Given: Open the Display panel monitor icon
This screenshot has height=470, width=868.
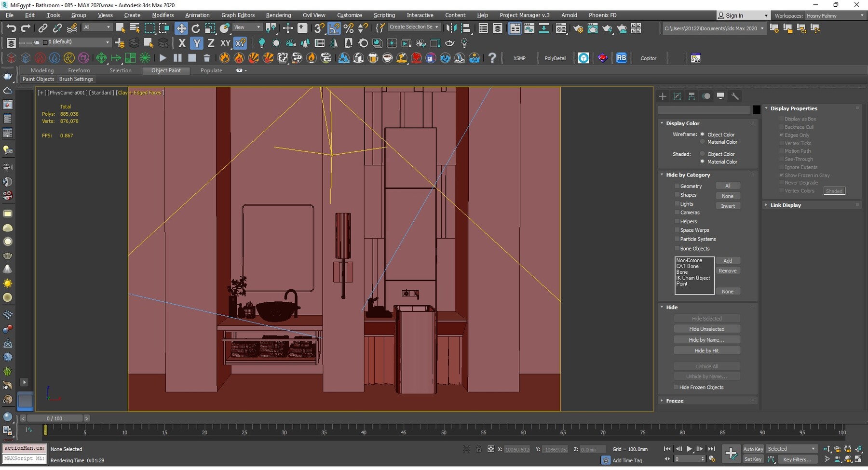Looking at the screenshot, I should (x=720, y=96).
